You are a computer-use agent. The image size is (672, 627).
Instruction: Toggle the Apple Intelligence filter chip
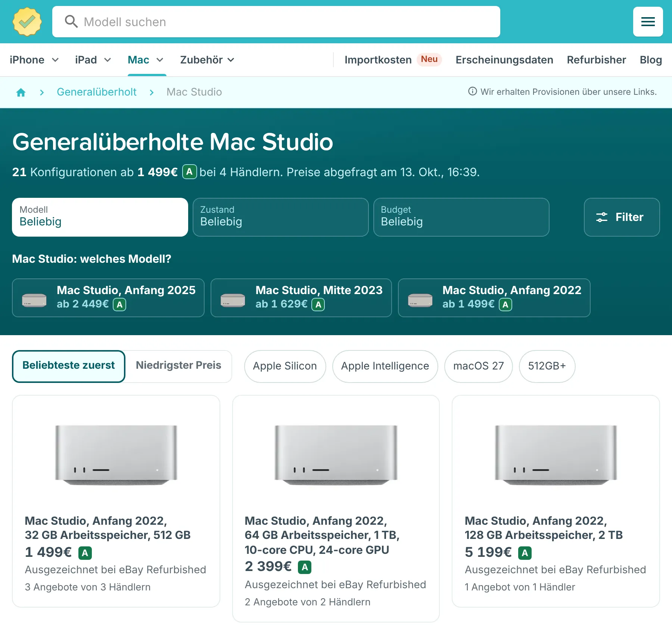[x=385, y=366]
